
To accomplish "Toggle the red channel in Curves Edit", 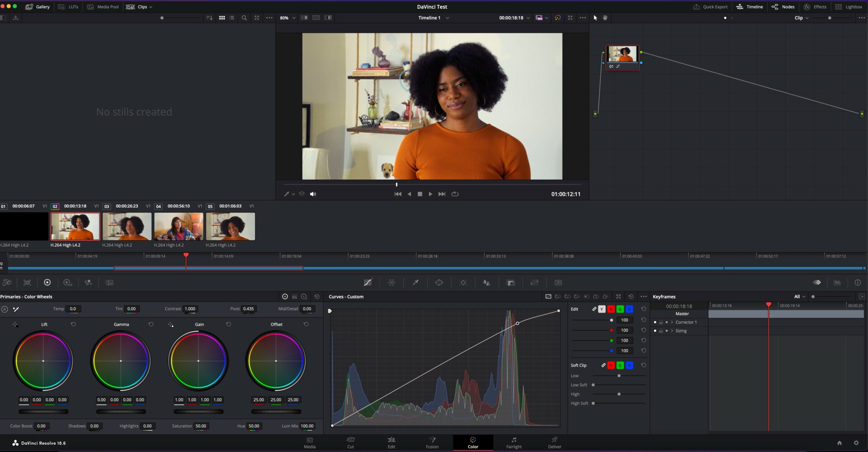I will coord(611,309).
